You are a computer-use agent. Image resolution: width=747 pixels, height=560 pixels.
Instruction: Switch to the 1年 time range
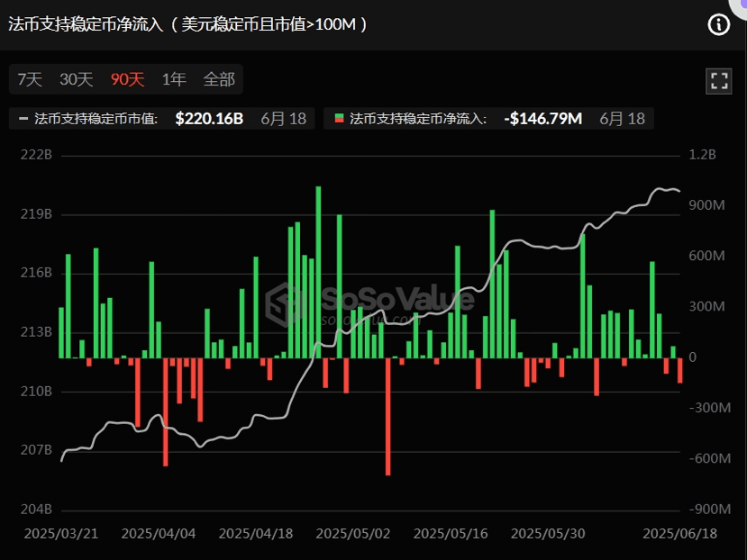click(x=174, y=79)
